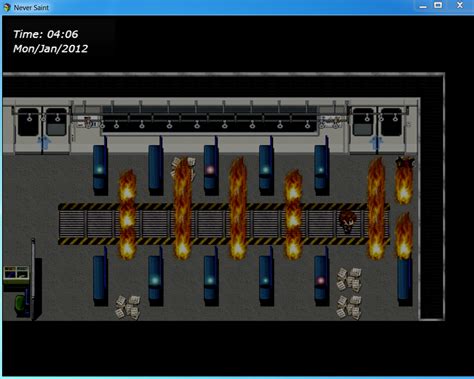
Task: Click the brown-haired player character
Action: [x=348, y=222]
